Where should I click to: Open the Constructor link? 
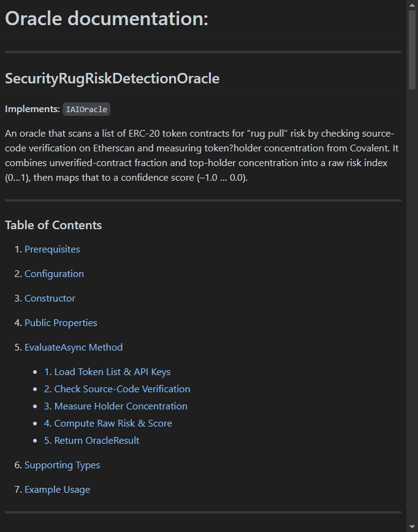50,298
